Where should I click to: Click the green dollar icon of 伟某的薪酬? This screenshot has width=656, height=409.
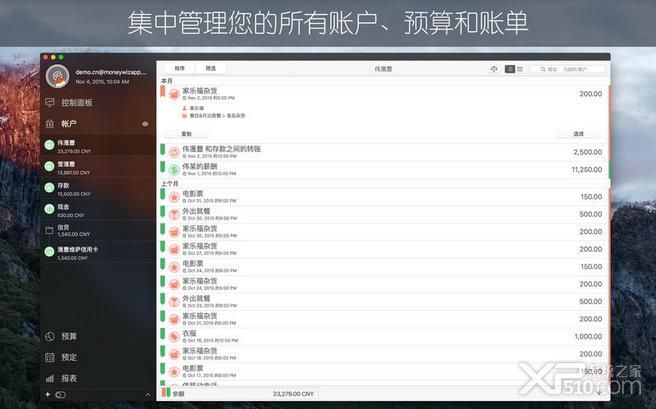(x=174, y=170)
